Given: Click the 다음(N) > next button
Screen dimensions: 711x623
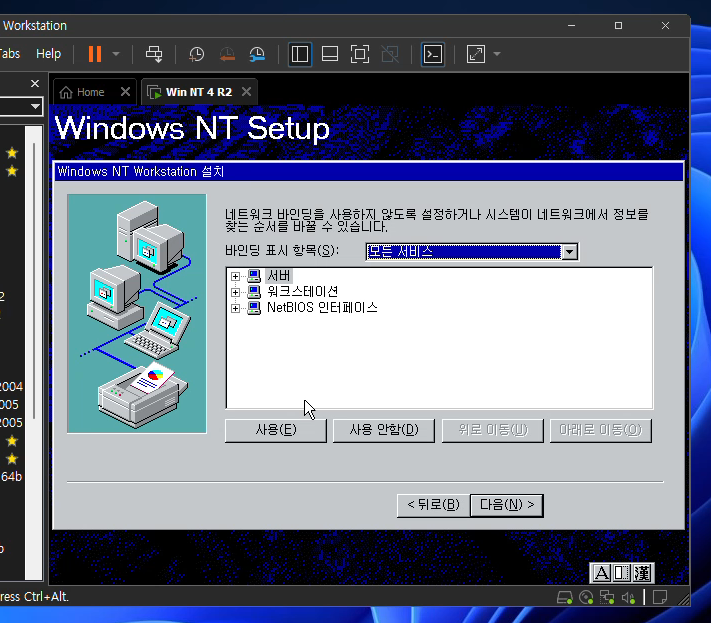Looking at the screenshot, I should [x=507, y=505].
